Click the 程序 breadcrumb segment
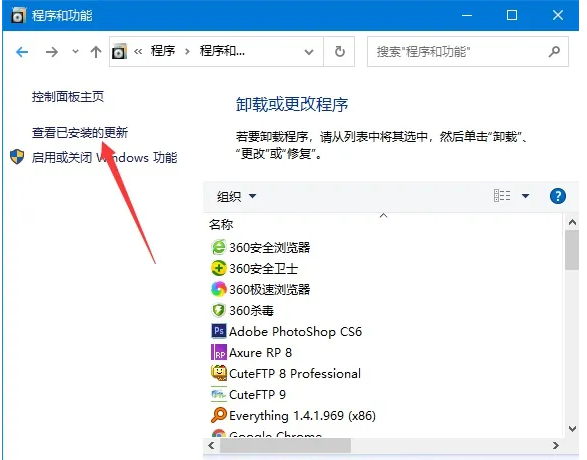This screenshot has width=587, height=460. (163, 51)
